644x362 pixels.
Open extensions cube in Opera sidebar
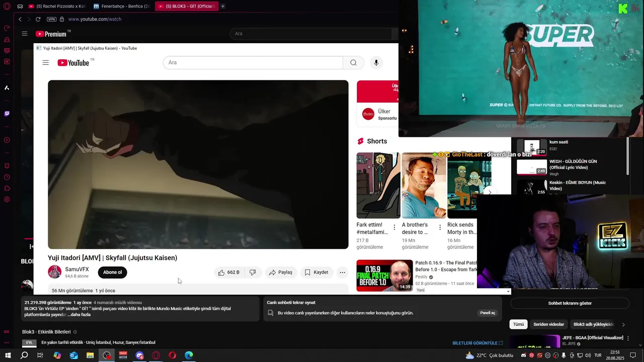click(x=7, y=189)
